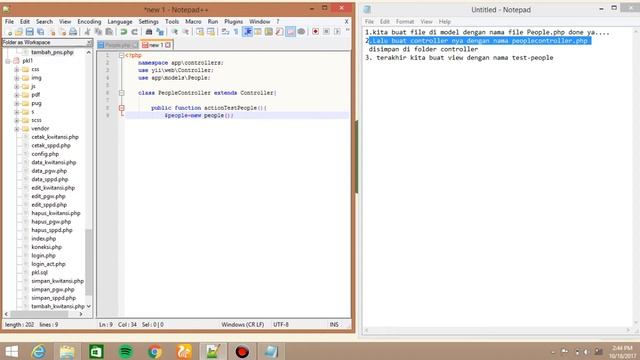Open the Macro menu in Notepad++
640x360 pixels.
pos(193,22)
